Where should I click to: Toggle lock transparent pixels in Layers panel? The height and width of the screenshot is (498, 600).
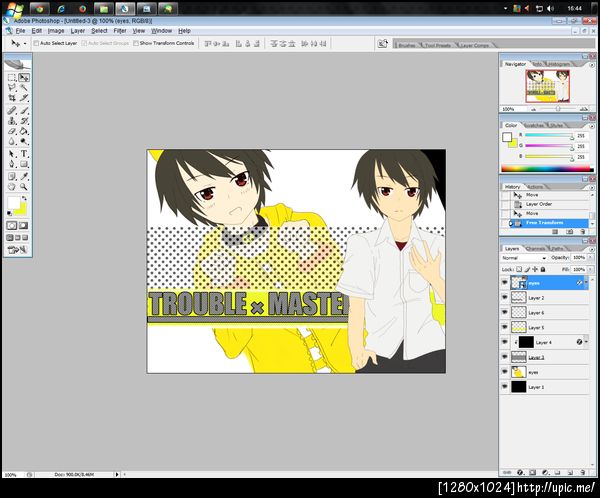click(519, 269)
